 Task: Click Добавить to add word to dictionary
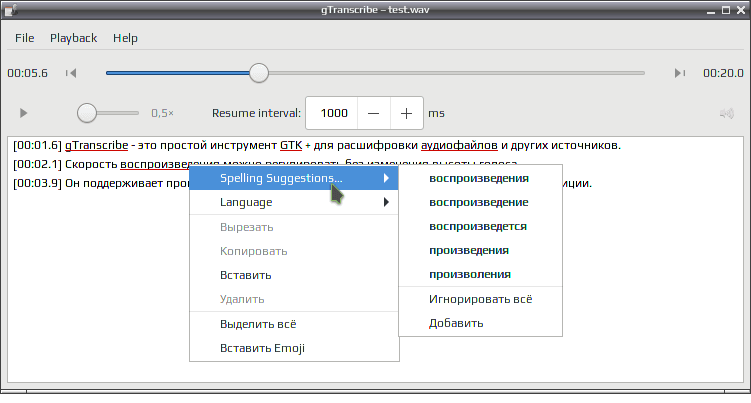(480, 323)
